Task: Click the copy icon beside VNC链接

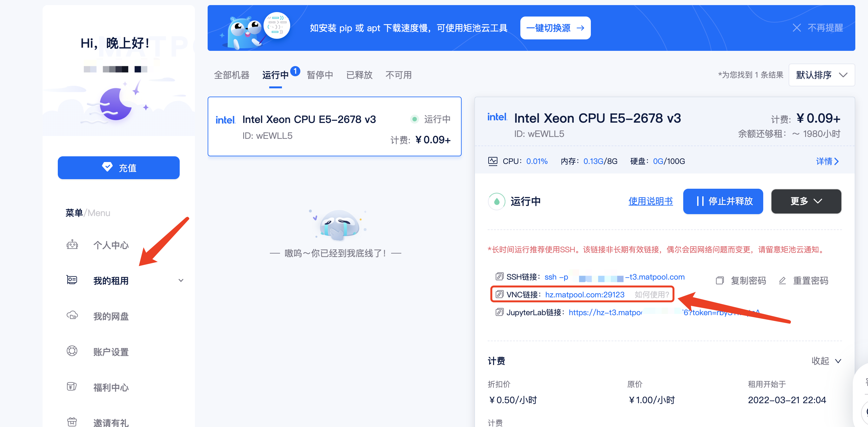Action: [x=499, y=294]
